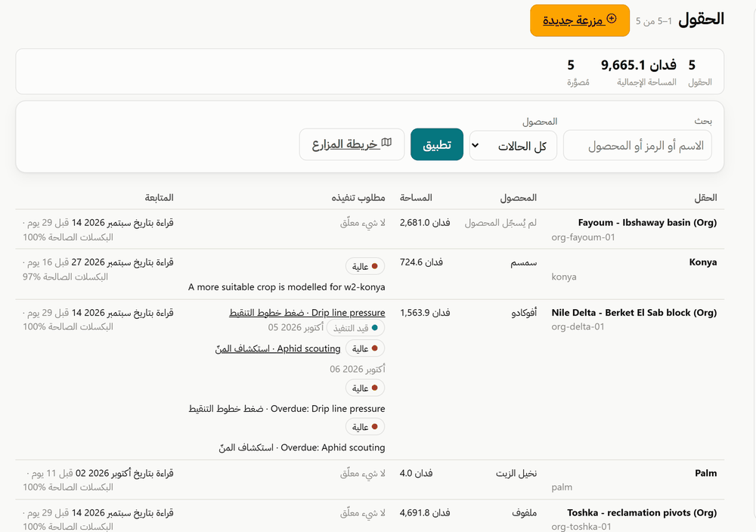This screenshot has width=756, height=532.
Task: Click the A more suitable crop message
Action: 287,287
